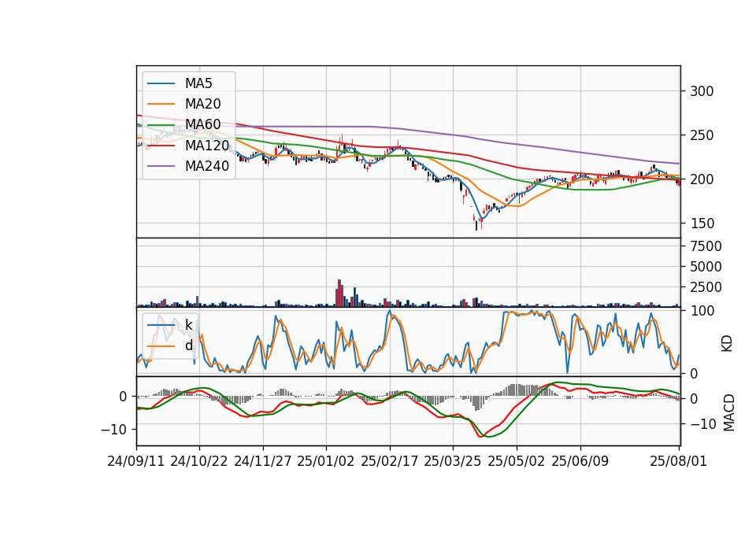Click the orange MA20 legend line swatch
This screenshot has width=756, height=543.
[x=161, y=104]
